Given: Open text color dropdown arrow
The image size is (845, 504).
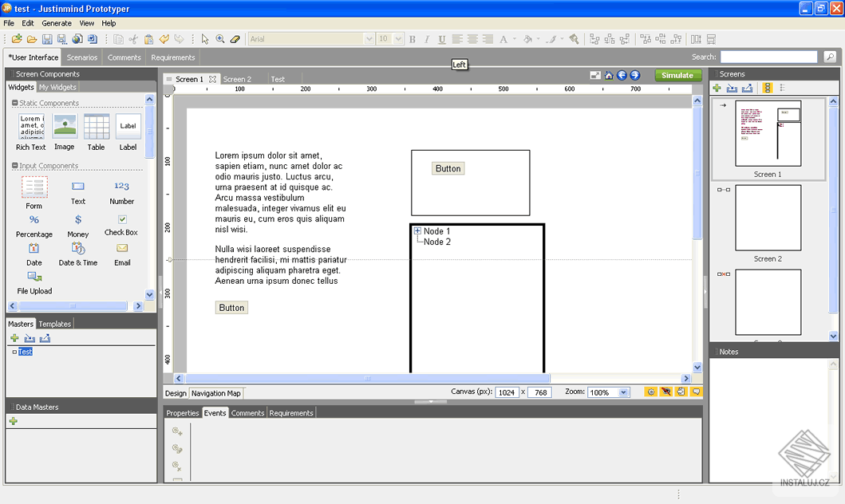Looking at the screenshot, I should tap(514, 39).
